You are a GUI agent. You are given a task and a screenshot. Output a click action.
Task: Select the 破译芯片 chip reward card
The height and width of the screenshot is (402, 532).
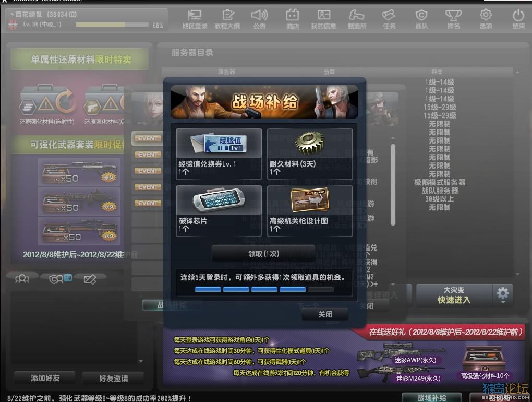click(219, 211)
